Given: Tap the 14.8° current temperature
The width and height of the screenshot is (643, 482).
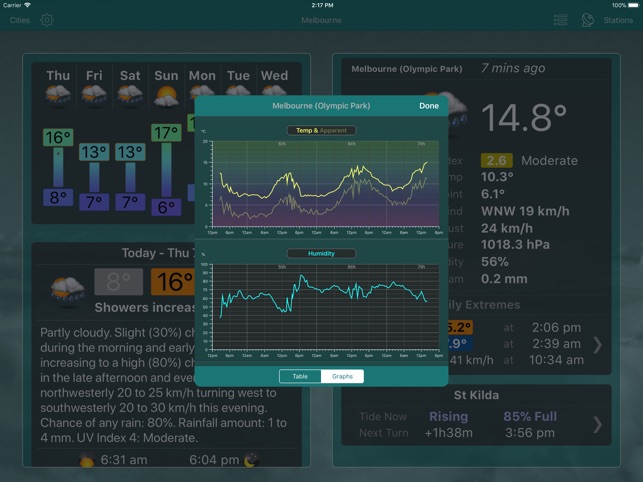Looking at the screenshot, I should 524,118.
